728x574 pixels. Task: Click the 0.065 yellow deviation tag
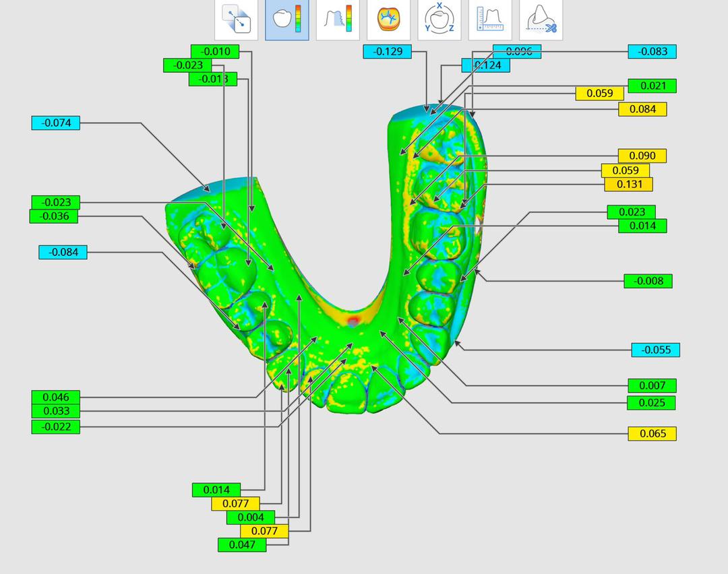[652, 433]
